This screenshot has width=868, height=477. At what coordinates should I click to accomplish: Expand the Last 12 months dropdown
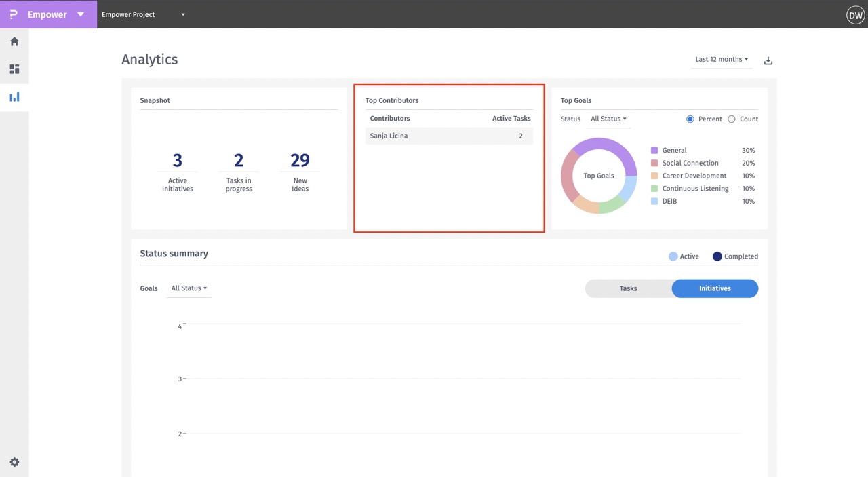722,60
